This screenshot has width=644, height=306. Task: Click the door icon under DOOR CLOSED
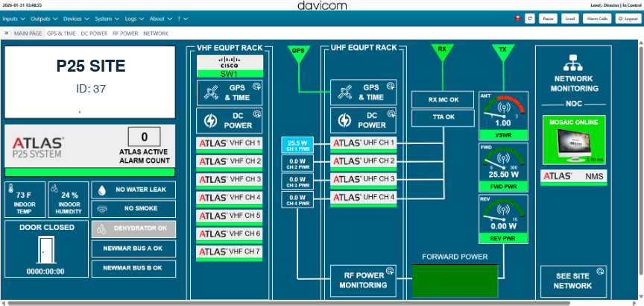point(45,250)
